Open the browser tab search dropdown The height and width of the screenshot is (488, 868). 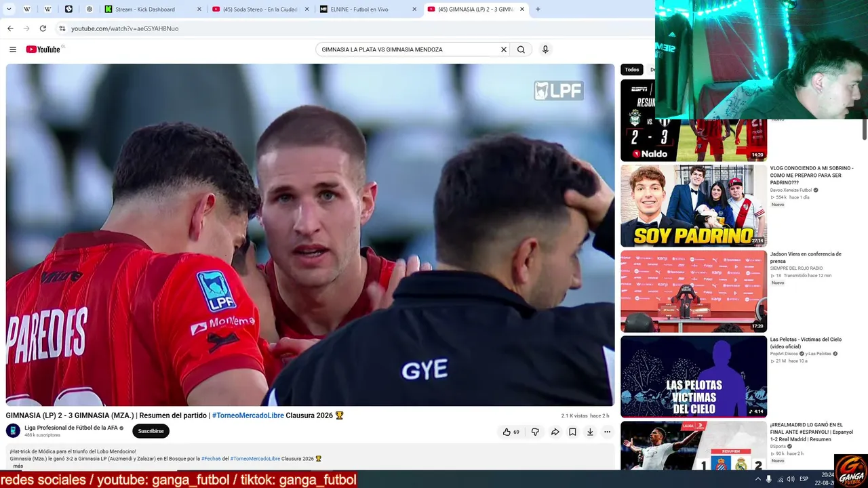pos(9,9)
